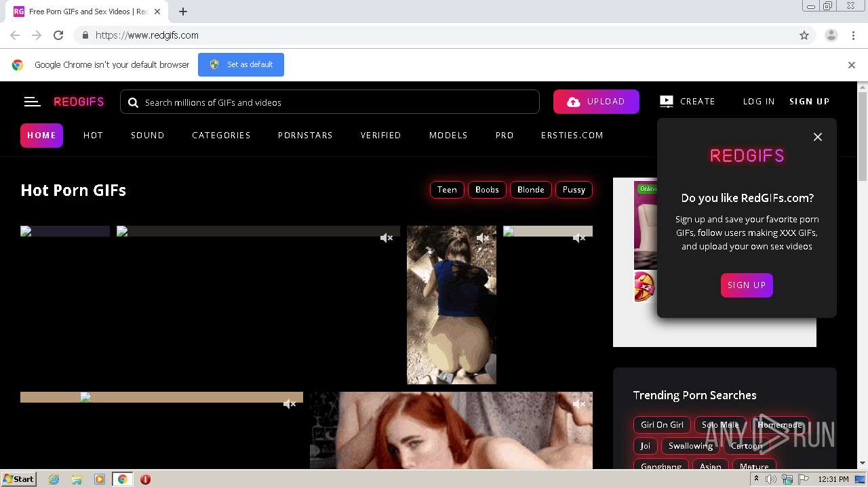This screenshot has width=868, height=488.
Task: Open the VERIFIED tab
Action: click(380, 136)
